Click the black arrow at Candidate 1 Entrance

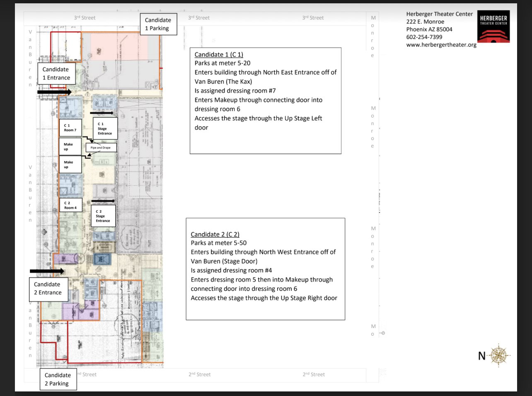pos(54,92)
